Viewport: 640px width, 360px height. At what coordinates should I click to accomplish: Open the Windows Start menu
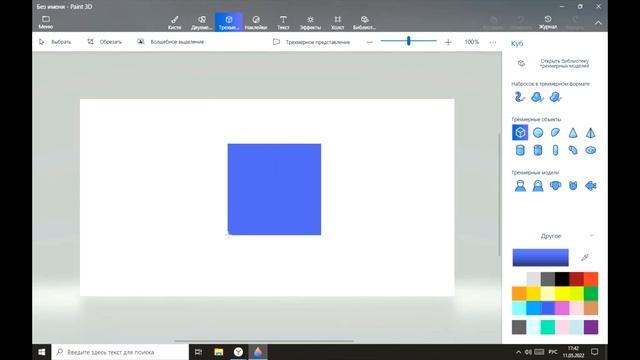pos(42,352)
